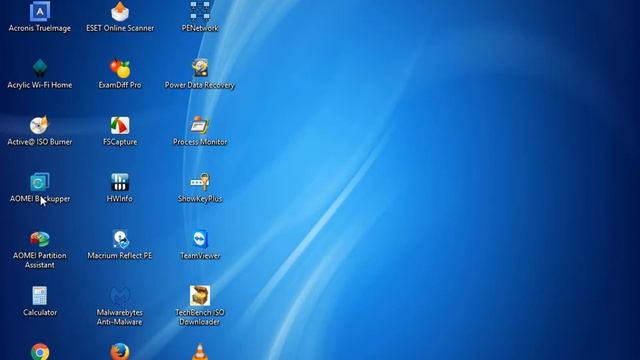
Task: Click the Active@ ISO Burner icon
Action: tap(40, 125)
